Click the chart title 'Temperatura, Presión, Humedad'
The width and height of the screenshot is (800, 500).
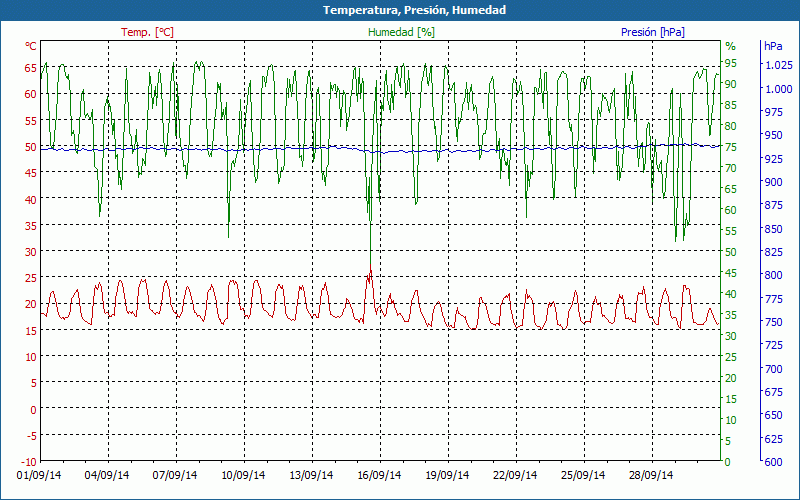pos(414,10)
